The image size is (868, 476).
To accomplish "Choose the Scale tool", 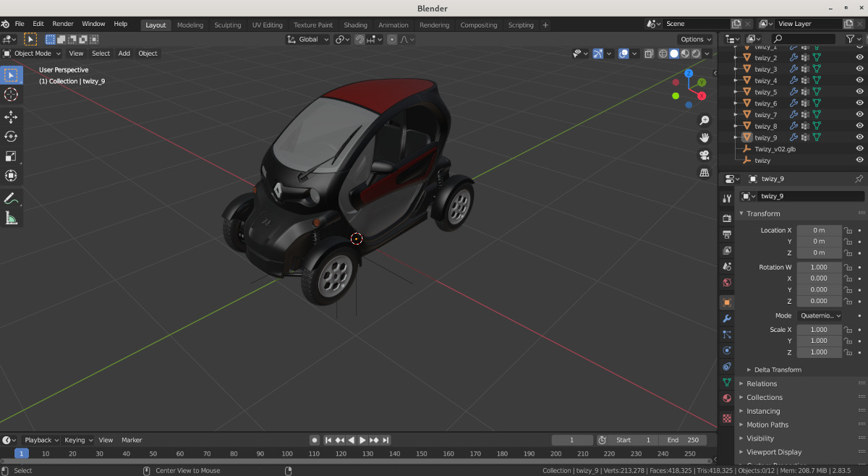I will (11, 156).
